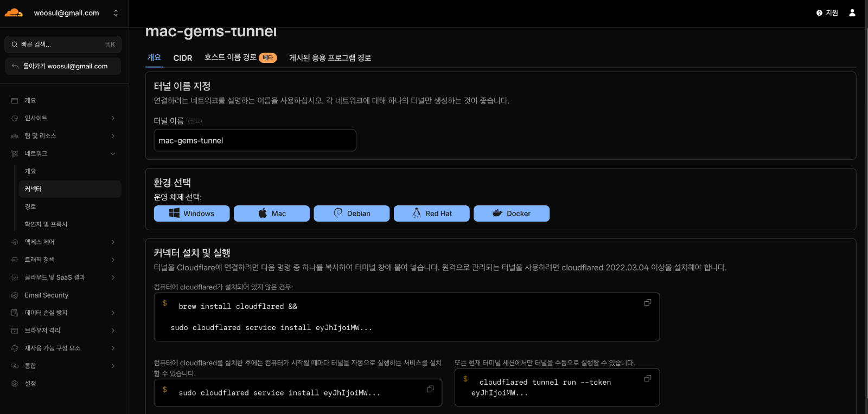The image size is (868, 414).
Task: Click the 재사용 가능 구성 요소 icon
Action: [x=15, y=348]
